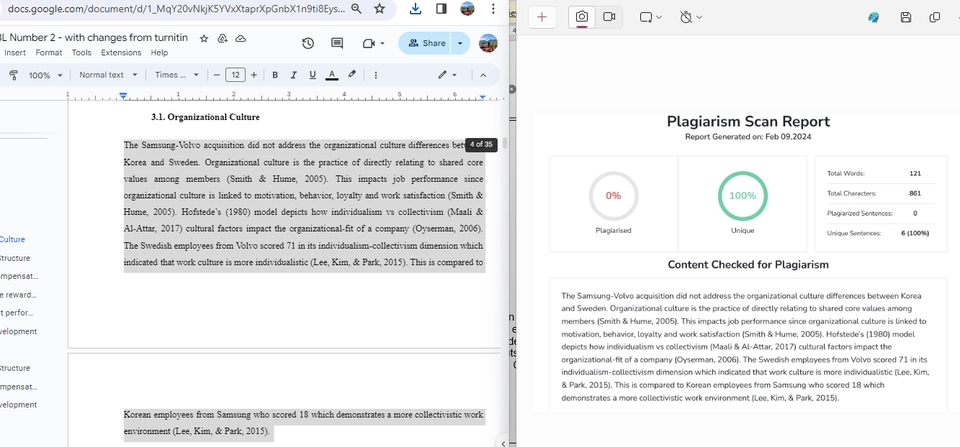Screen dimensions: 960x447
Task: Increase the font size
Action: 253,75
